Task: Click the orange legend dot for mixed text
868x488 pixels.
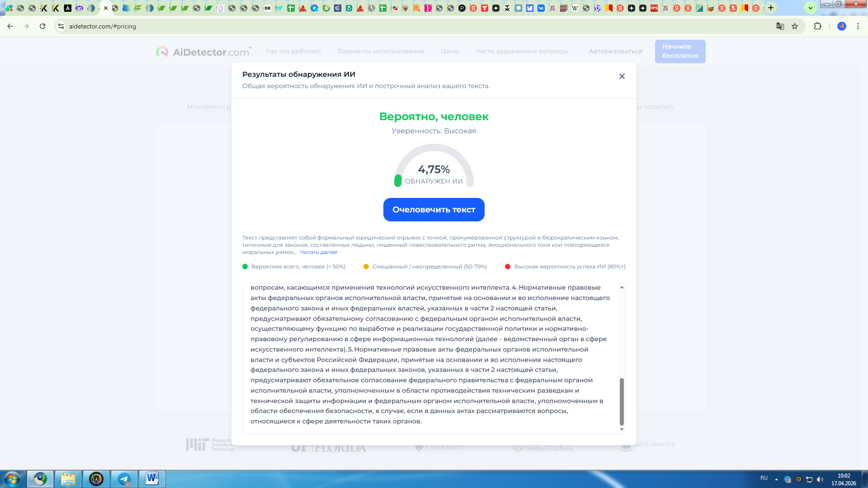Action: [366, 267]
